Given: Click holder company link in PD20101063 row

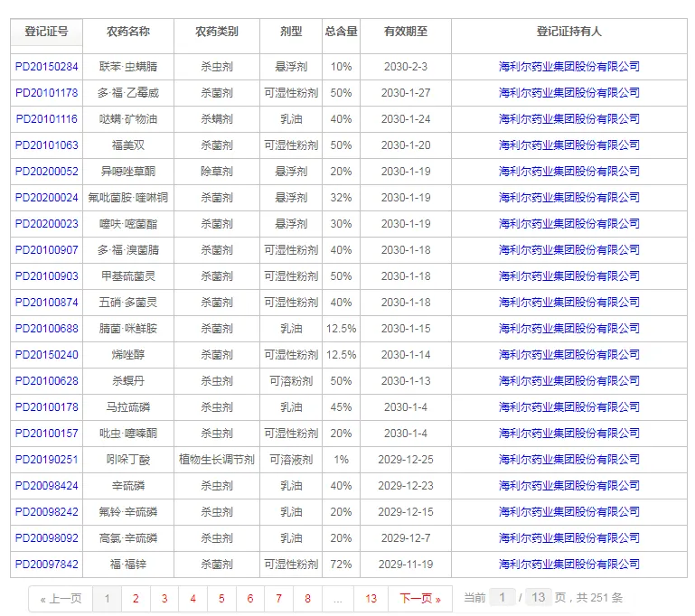Looking at the screenshot, I should (x=569, y=145).
